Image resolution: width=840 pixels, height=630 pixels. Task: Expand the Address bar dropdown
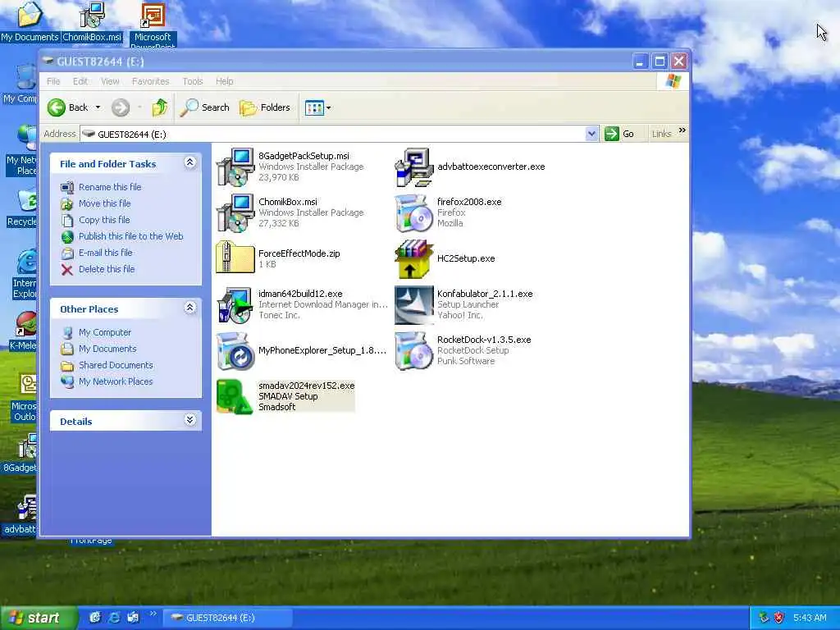pyautogui.click(x=591, y=134)
